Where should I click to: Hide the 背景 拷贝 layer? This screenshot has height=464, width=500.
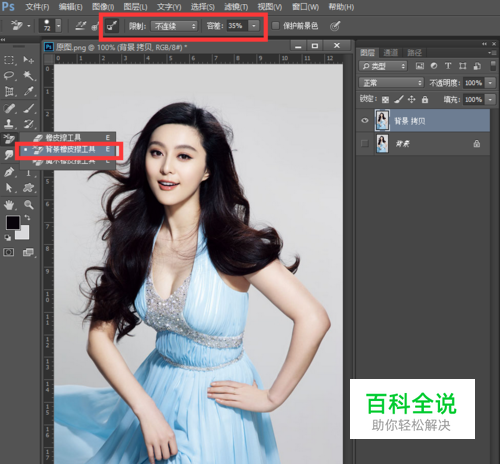click(365, 120)
